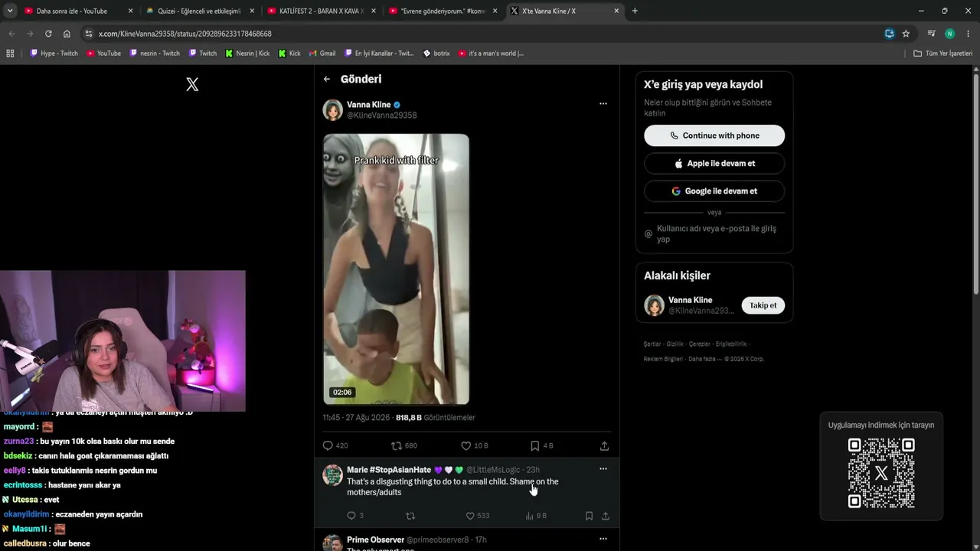The height and width of the screenshot is (551, 980).
Task: Open a new browser tab
Action: click(x=635, y=11)
